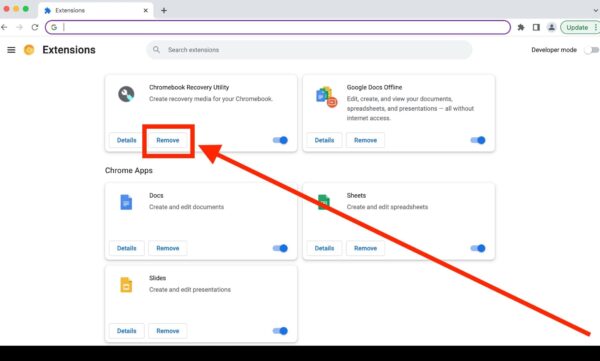Image resolution: width=600 pixels, height=361 pixels.
Task: Open the profile avatar icon
Action: (551, 27)
